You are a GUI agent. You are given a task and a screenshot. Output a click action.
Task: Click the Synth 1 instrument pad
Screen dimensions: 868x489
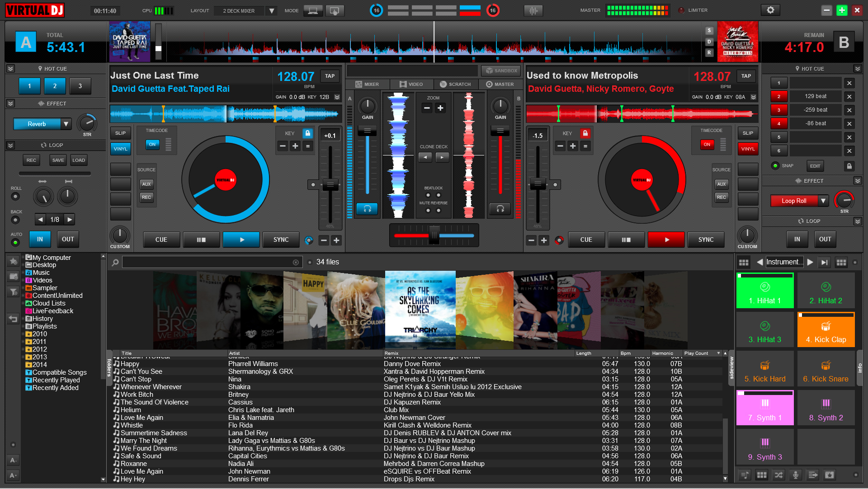[765, 412]
